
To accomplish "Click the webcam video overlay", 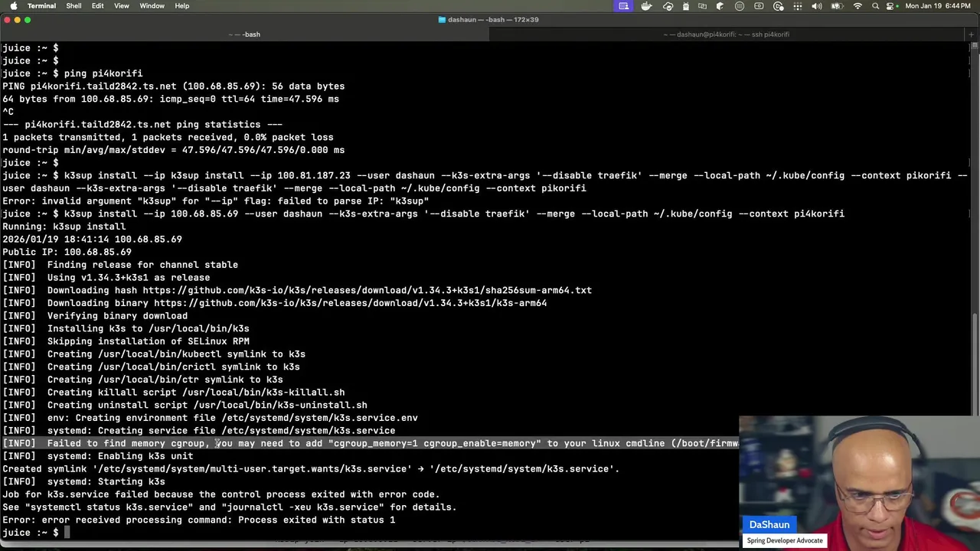I will click(x=859, y=483).
